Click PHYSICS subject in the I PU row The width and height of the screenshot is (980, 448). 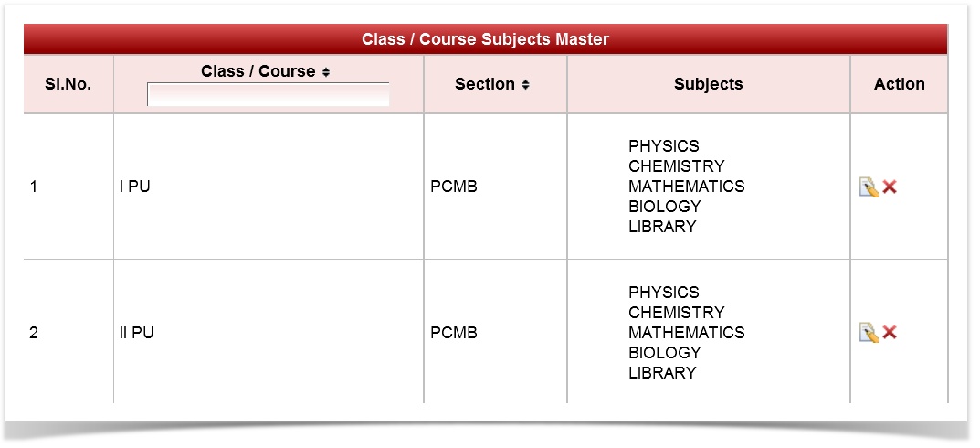(x=664, y=146)
